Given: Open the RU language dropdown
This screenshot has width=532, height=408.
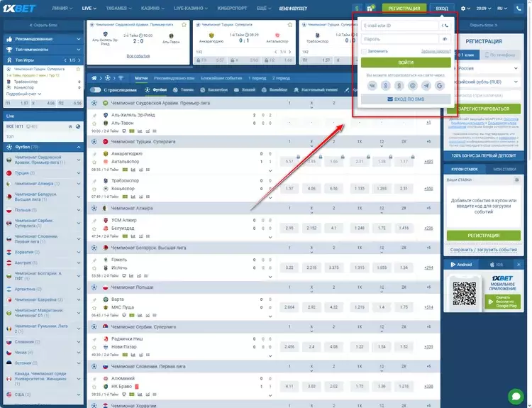Looking at the screenshot, I should [502, 8].
